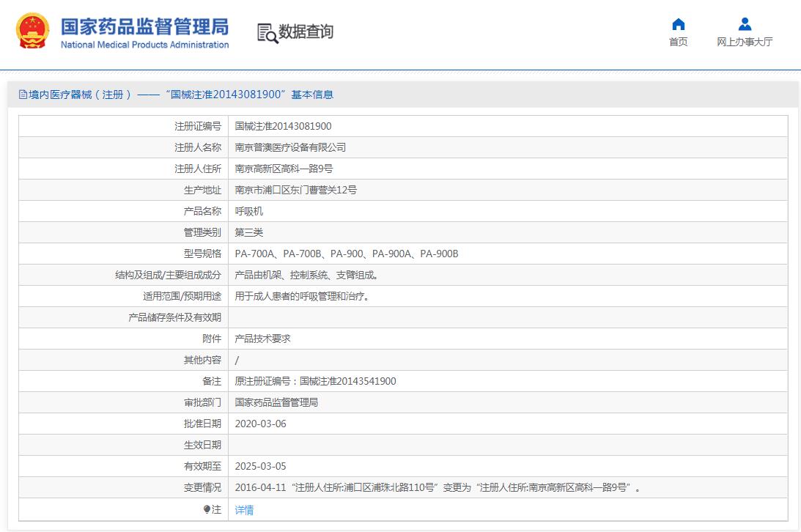Select 用于成人患者的呼吸管理和治疗 text
The width and height of the screenshot is (801, 532).
pyautogui.click(x=302, y=296)
